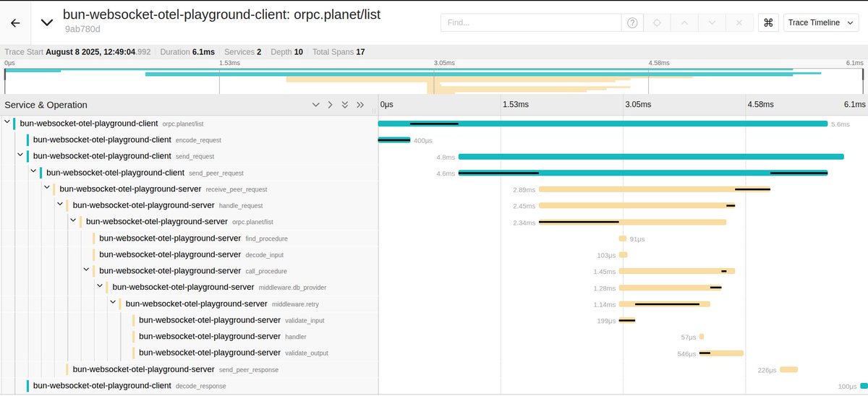The image size is (868, 396).
Task: Click the Total Spans 17 label
Action: tap(339, 52)
